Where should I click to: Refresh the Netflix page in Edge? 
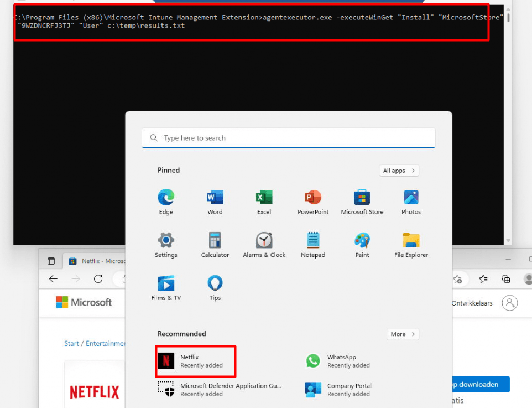pos(98,279)
